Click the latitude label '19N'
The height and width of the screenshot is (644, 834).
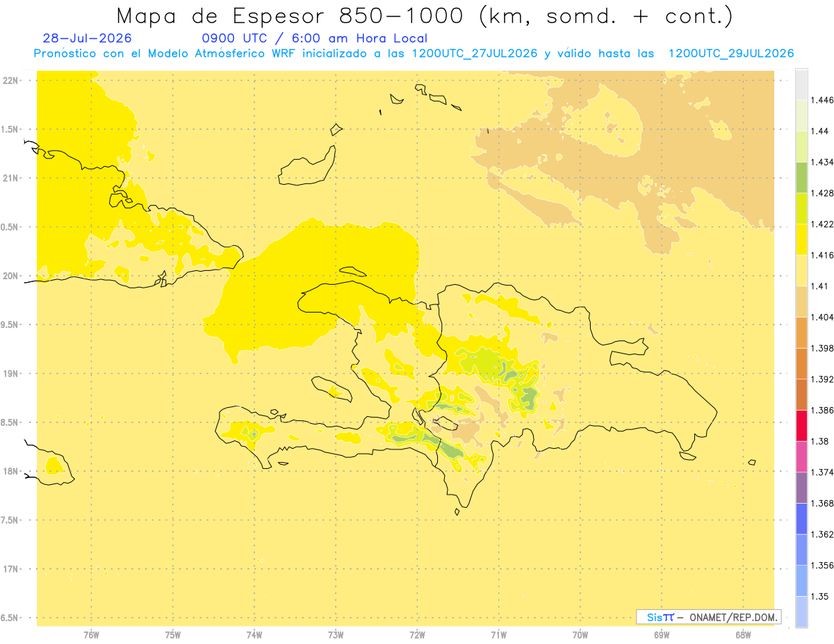point(12,374)
